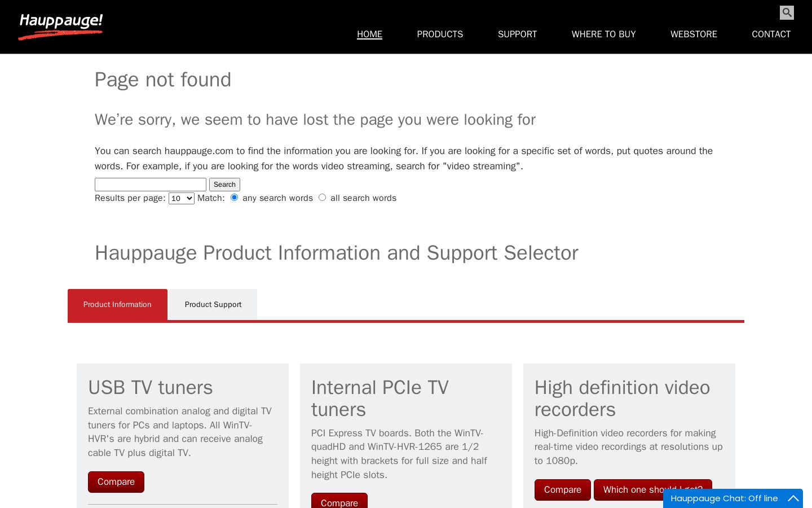Viewport: 812px width, 508px height.
Task: Click the 'Page not found' heading
Action: tap(163, 80)
